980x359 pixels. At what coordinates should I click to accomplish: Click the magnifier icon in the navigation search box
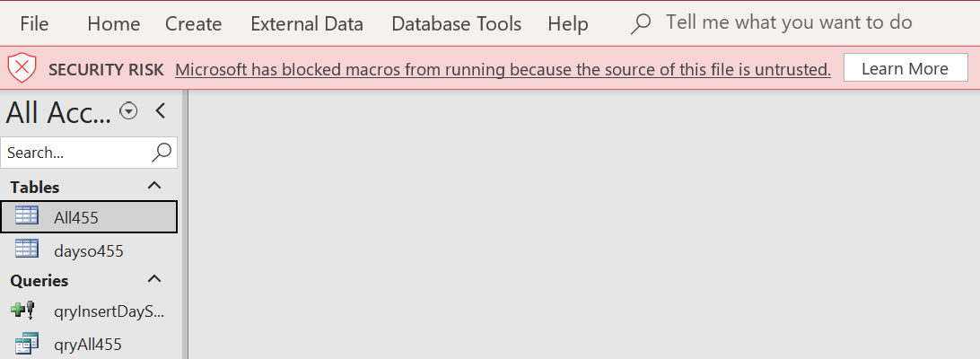point(162,153)
